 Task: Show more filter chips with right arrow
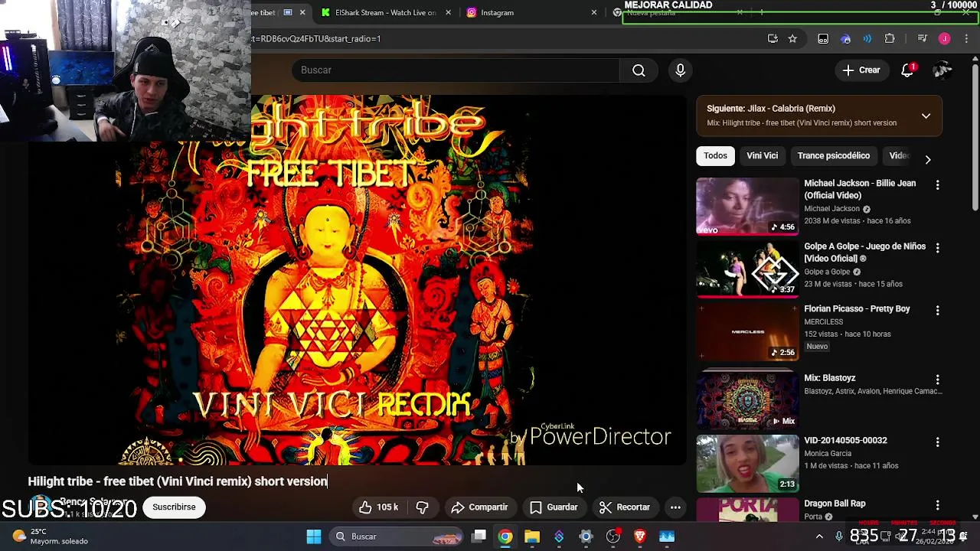[x=927, y=160]
